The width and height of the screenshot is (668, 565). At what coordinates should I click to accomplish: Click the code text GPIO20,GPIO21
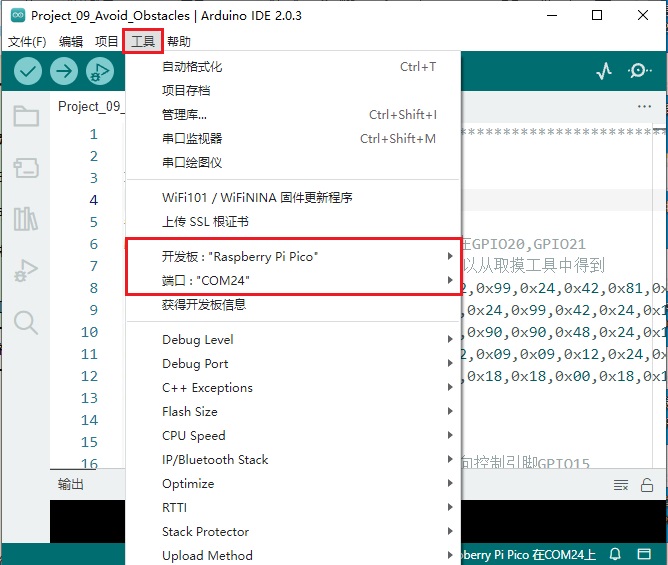point(529,244)
